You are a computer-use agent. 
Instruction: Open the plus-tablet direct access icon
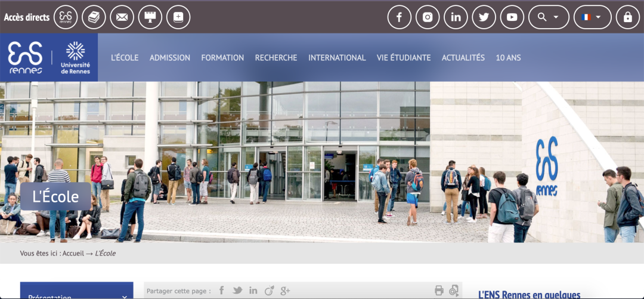pyautogui.click(x=178, y=17)
